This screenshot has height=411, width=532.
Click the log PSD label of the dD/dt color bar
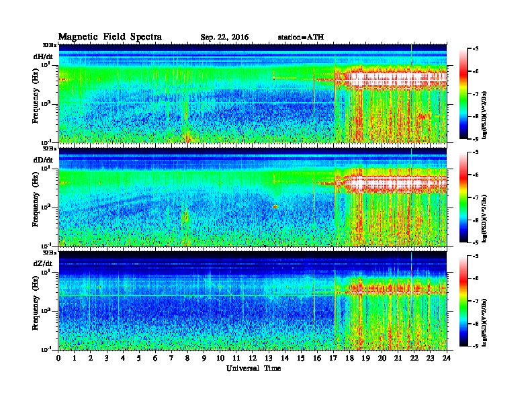pos(485,218)
